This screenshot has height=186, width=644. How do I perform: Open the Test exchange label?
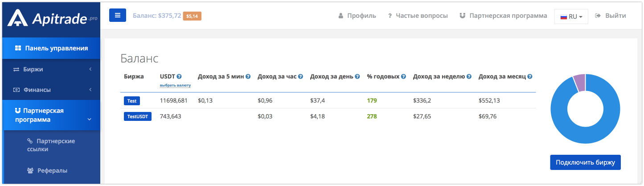click(131, 101)
